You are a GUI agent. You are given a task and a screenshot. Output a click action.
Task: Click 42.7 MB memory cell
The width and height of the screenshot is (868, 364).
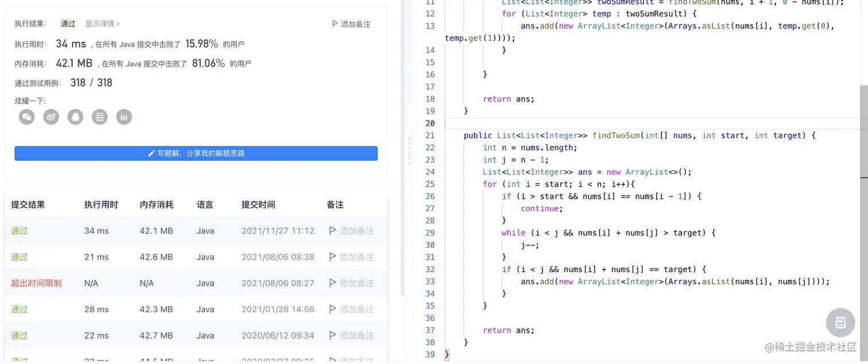click(x=156, y=335)
